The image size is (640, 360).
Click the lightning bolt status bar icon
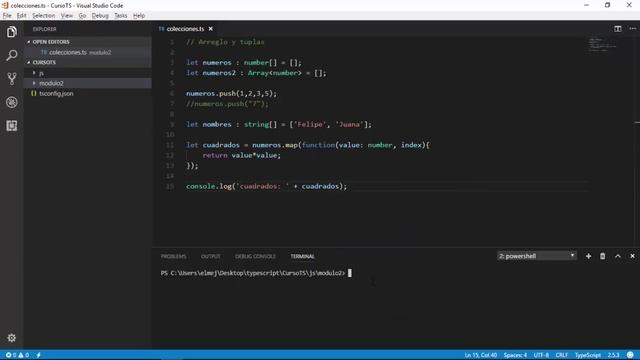pyautogui.click(x=39, y=355)
